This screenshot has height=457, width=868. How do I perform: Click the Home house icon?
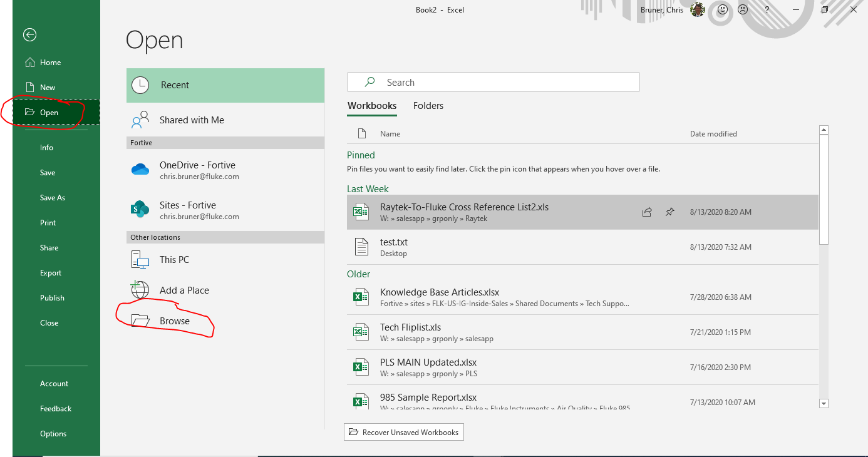[x=29, y=63]
